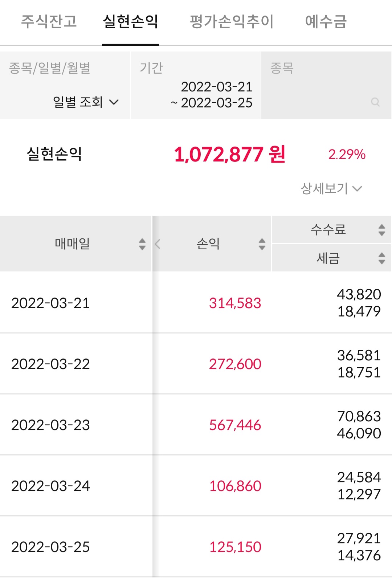Open the 일별 조회 dropdown

86,102
